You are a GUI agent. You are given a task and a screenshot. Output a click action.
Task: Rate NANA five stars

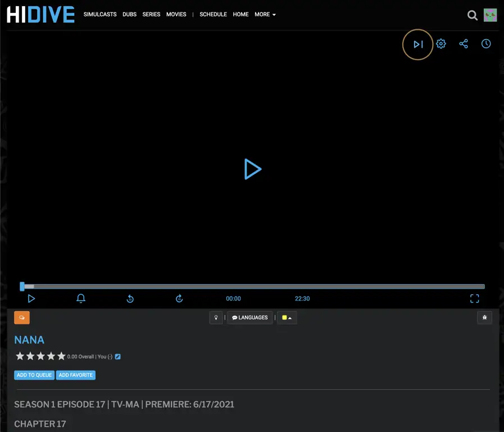tap(61, 356)
